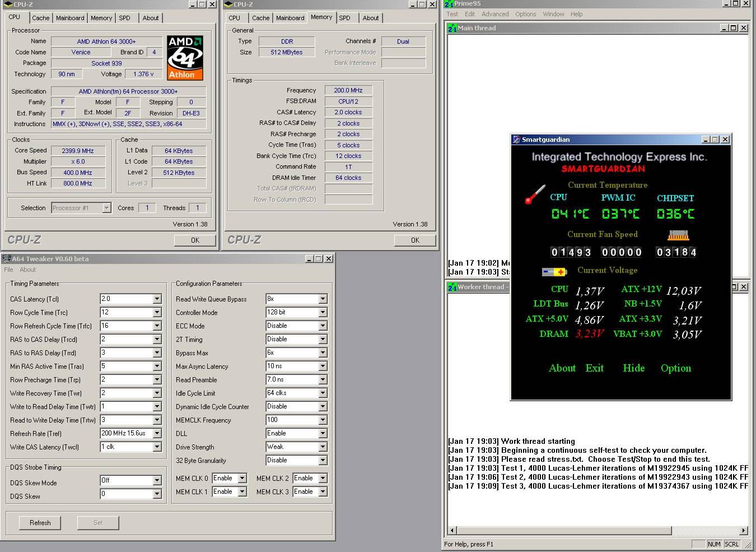This screenshot has width=756, height=552.
Task: Click the Prime95 horizontal scrollbar thumb
Action: pyautogui.click(x=564, y=530)
